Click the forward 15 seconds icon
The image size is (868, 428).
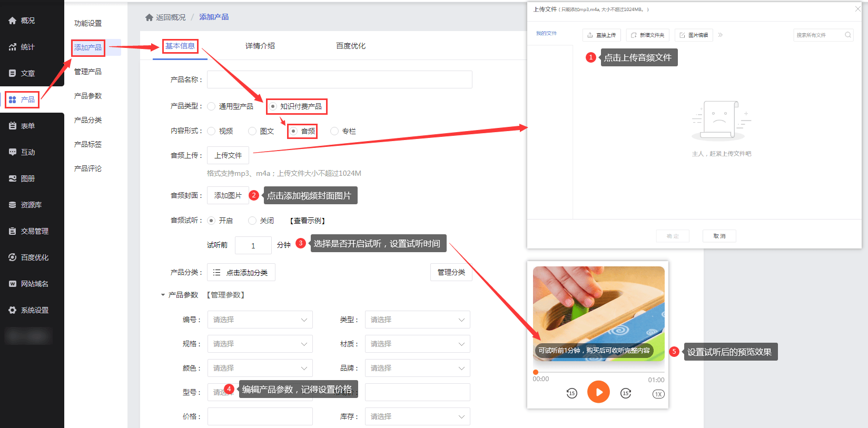tap(626, 393)
